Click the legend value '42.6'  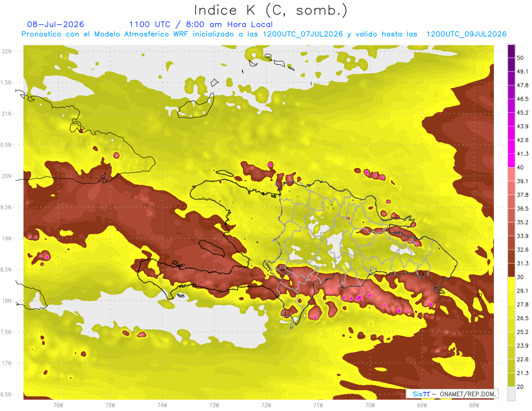tap(522, 140)
